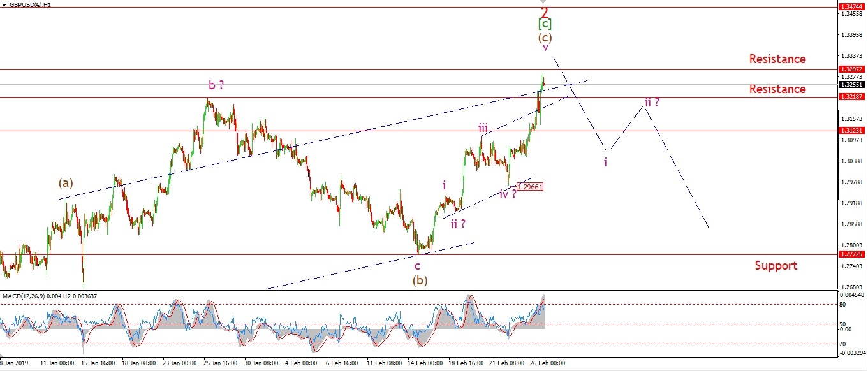Click the 'iv ?' wave label
The width and height of the screenshot is (868, 371).
(x=508, y=194)
